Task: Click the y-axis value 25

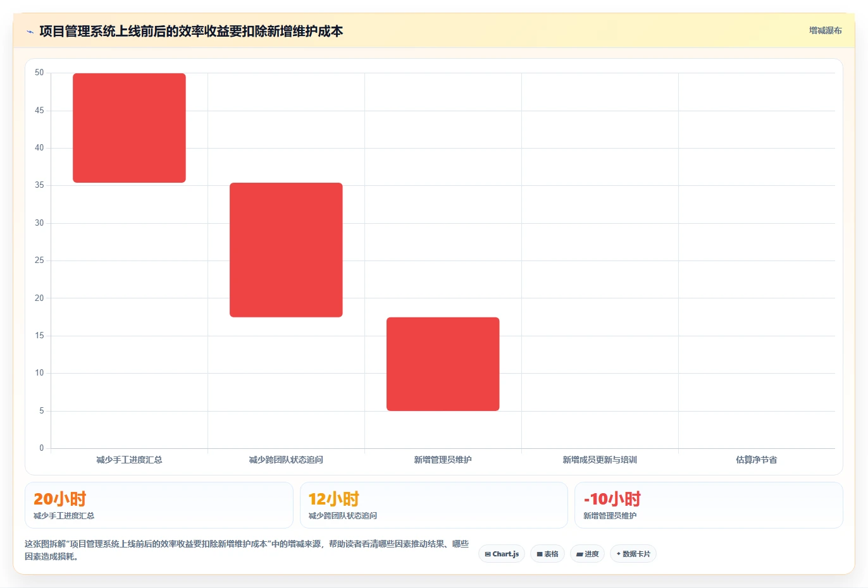Action: (39, 260)
